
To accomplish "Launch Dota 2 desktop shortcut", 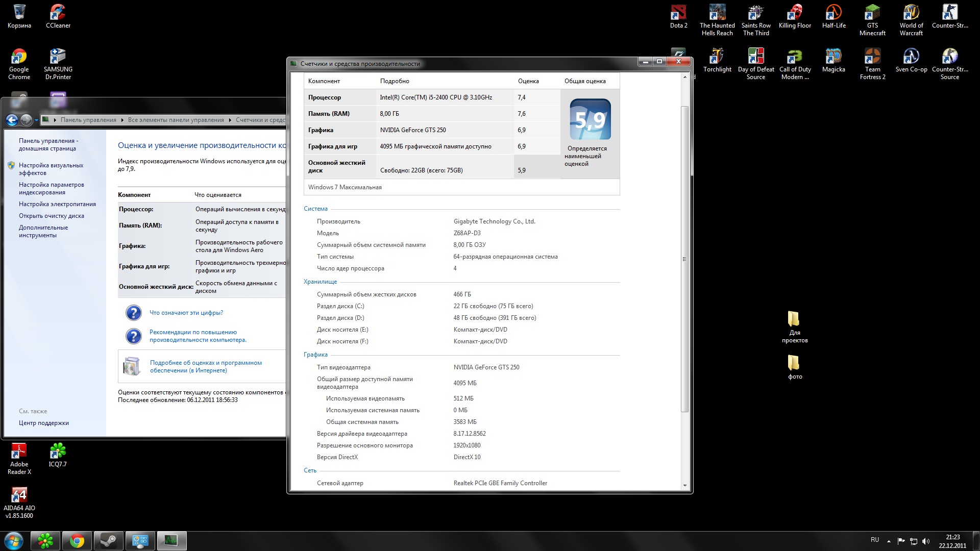I will click(679, 16).
